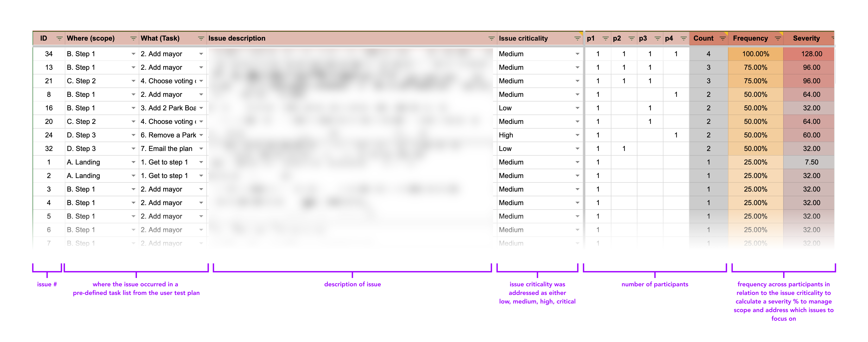Open the p1 column filter icon
Screen dimensions: 868x342
pos(605,39)
